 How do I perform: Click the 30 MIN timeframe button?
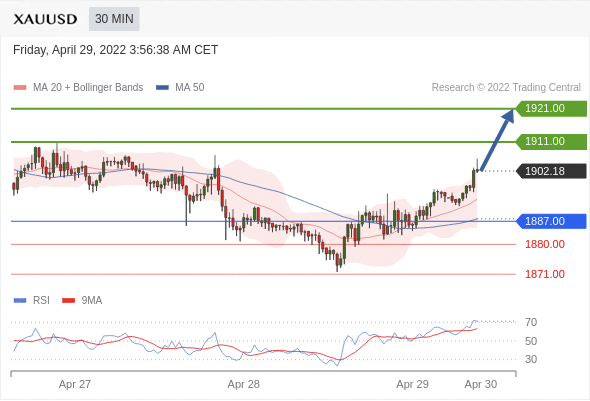[114, 19]
